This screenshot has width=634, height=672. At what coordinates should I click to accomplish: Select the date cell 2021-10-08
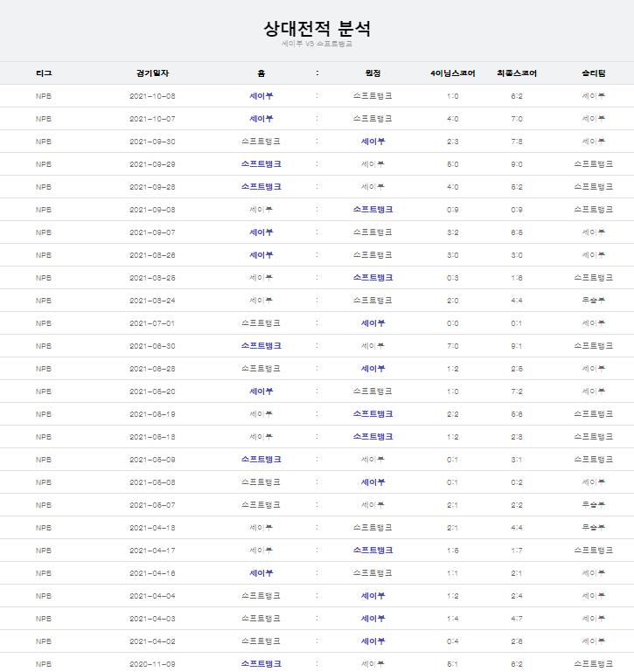pyautogui.click(x=152, y=96)
